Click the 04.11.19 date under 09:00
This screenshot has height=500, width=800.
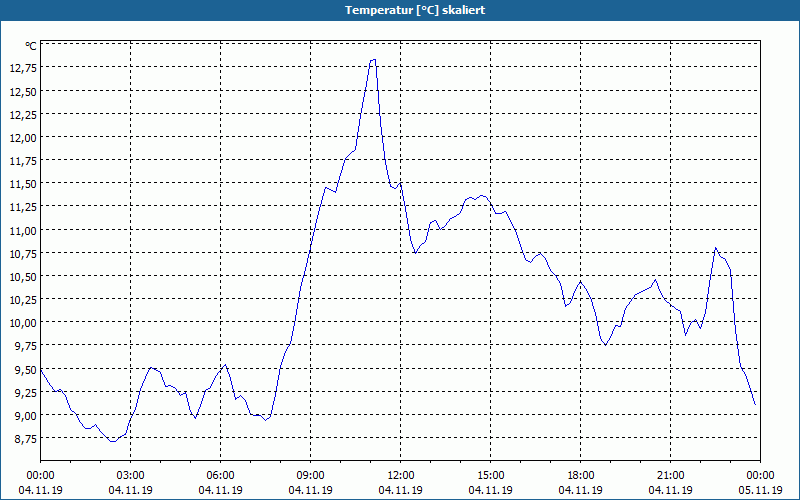[x=310, y=490]
